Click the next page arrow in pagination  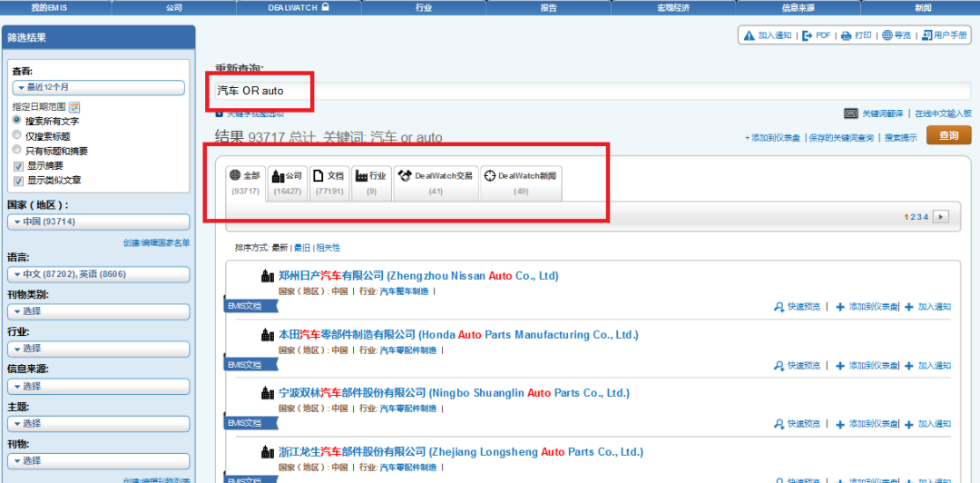pos(941,216)
